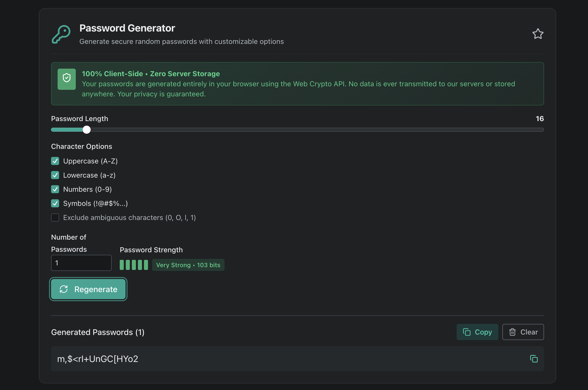Click the password strength meter bars

click(x=134, y=265)
